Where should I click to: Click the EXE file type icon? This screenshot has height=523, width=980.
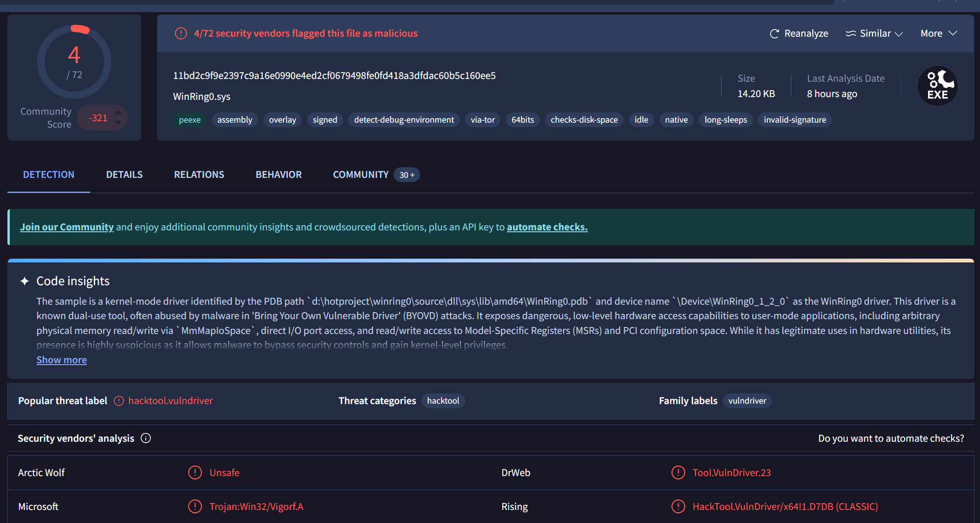point(937,86)
